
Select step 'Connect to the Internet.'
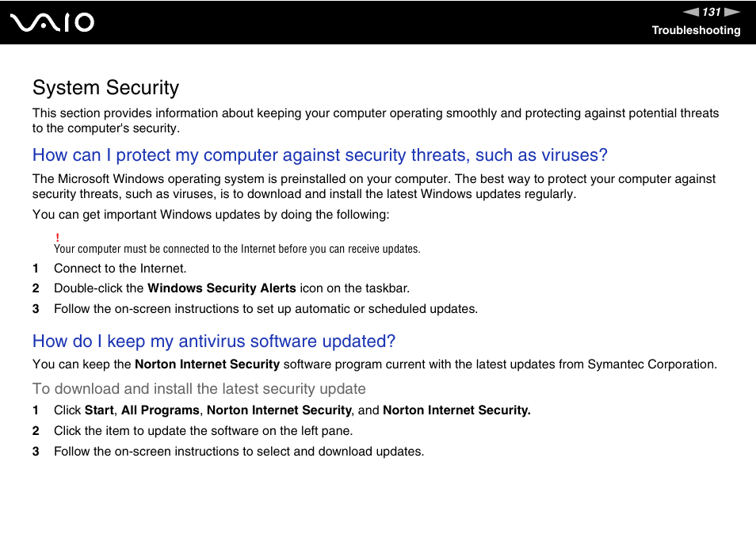pos(120,269)
